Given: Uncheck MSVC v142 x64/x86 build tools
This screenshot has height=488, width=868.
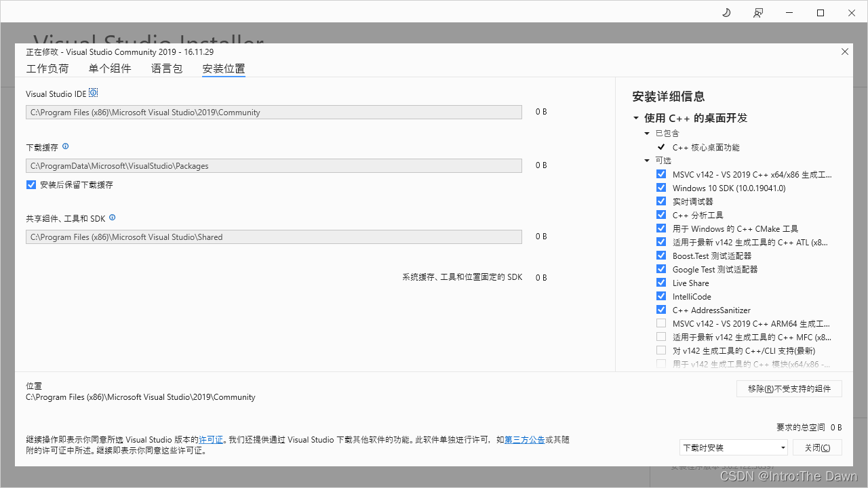Looking at the screenshot, I should [x=661, y=174].
